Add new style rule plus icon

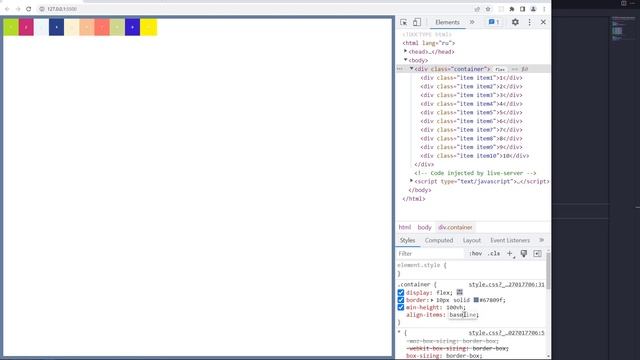pyautogui.click(x=510, y=253)
